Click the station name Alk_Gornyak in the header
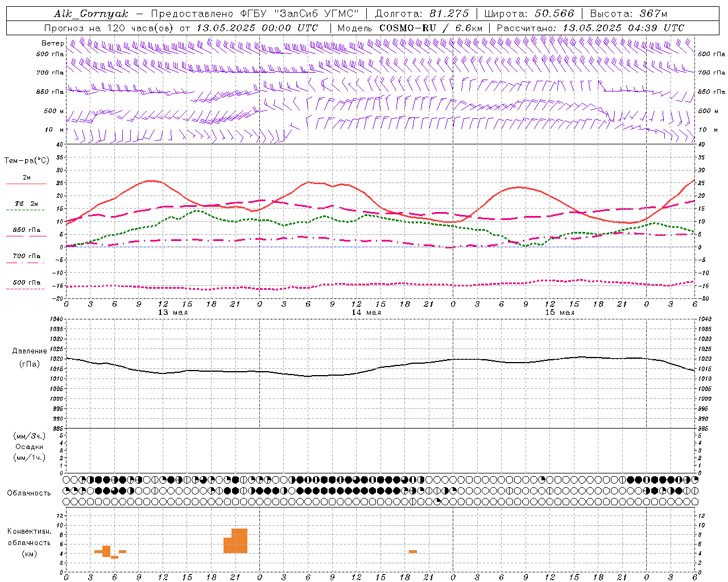728x582 pixels. [x=91, y=14]
